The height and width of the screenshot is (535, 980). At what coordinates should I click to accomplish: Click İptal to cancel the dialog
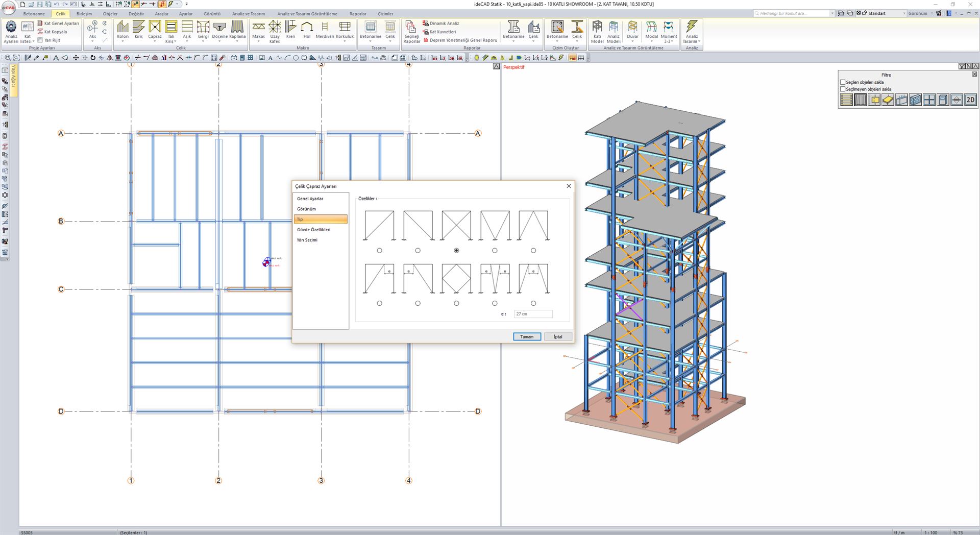pyautogui.click(x=557, y=336)
